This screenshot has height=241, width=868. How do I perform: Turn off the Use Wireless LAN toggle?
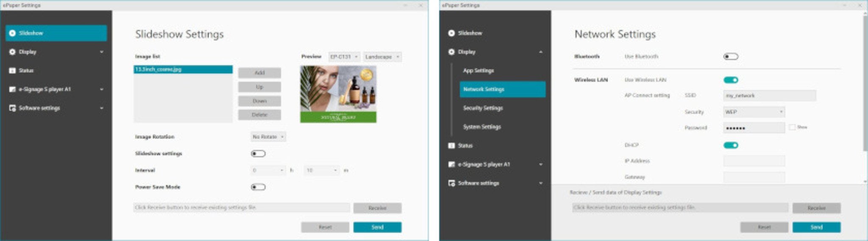(x=731, y=80)
